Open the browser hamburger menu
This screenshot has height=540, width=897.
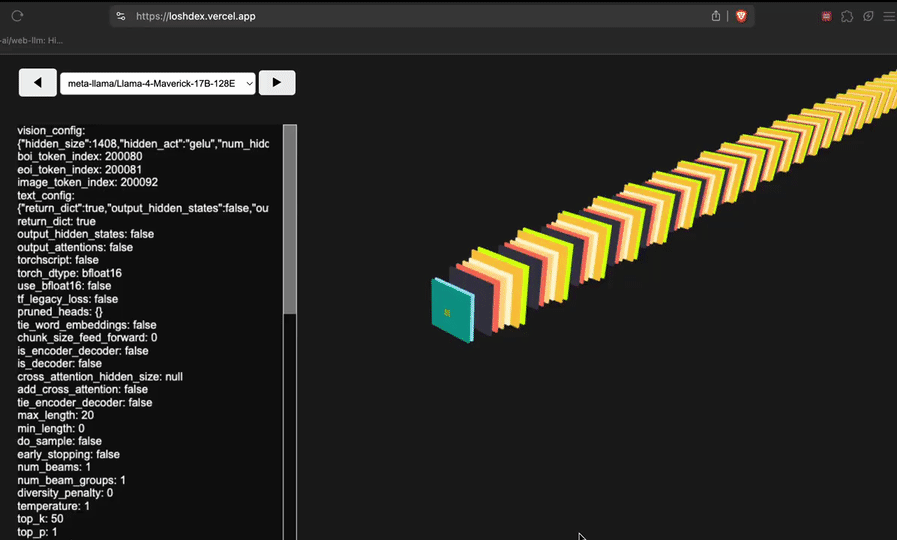pyautogui.click(x=888, y=16)
